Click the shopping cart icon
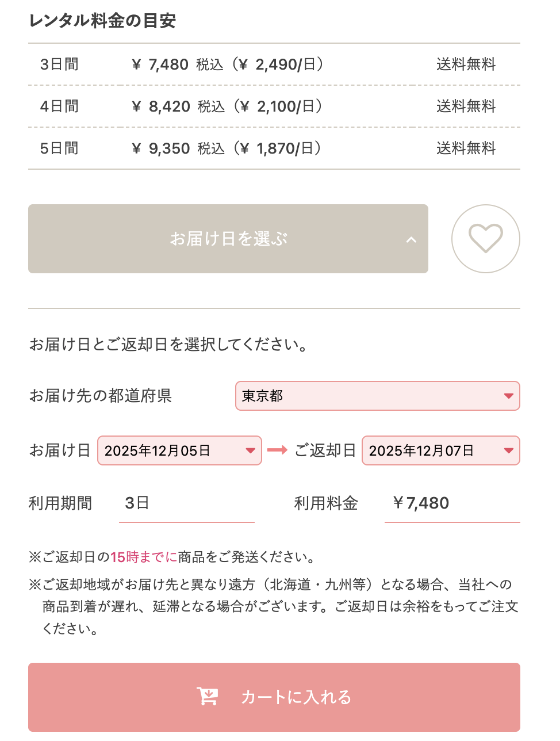The height and width of the screenshot is (741, 560). (207, 696)
